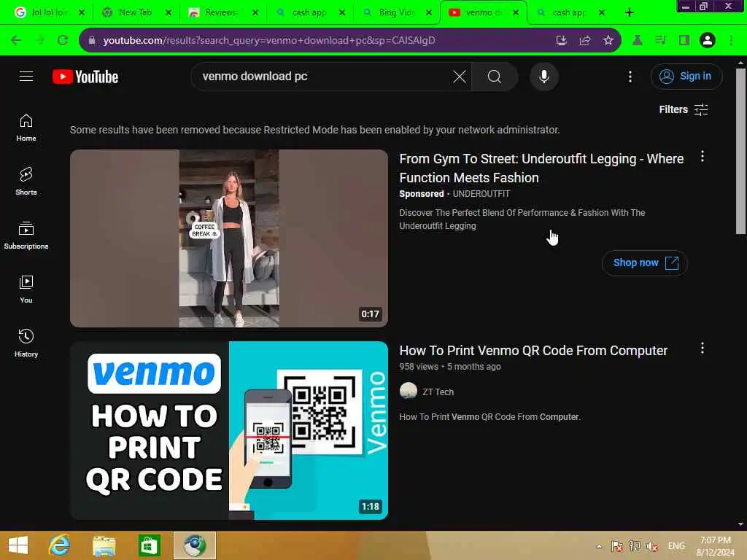Open Shorts in sidebar
This screenshot has width=747, height=560.
click(x=26, y=182)
